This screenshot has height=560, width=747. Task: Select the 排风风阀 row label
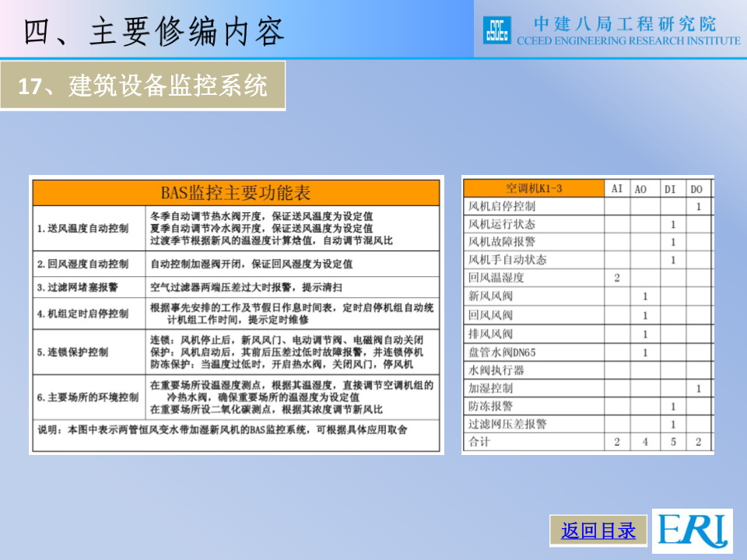490,334
